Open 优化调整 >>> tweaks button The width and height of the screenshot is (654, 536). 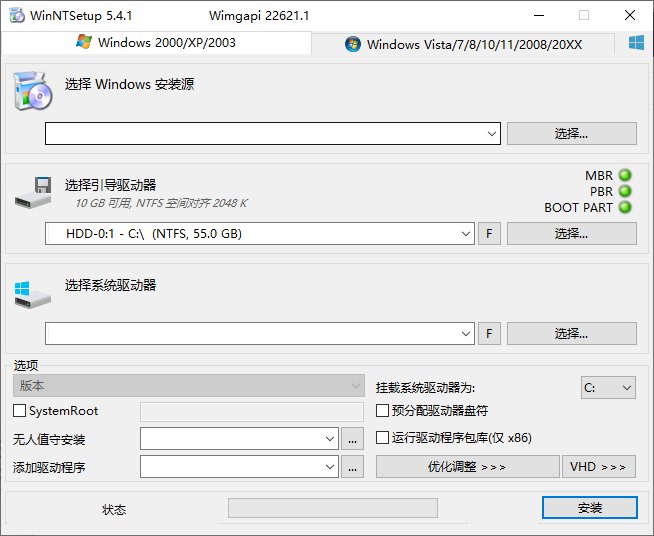pyautogui.click(x=468, y=466)
